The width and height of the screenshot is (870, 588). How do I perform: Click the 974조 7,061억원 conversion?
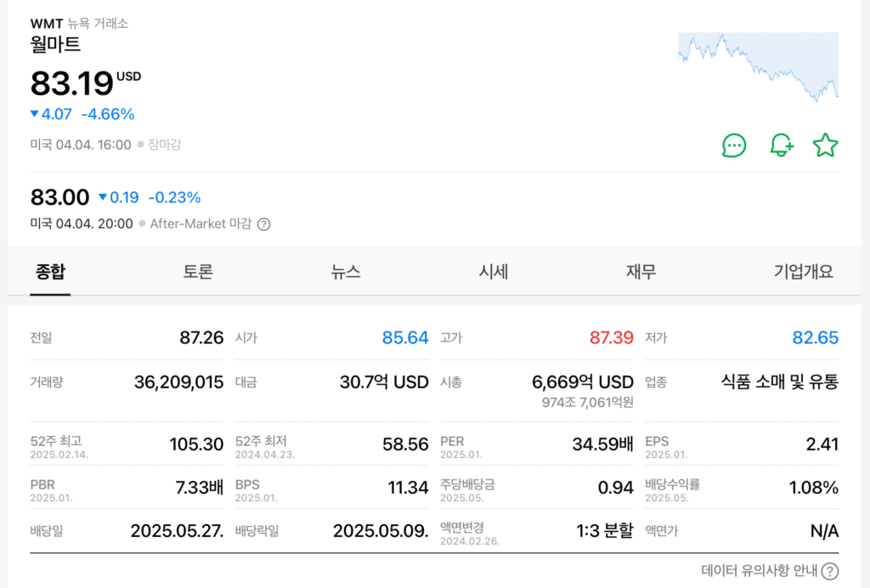pos(588,402)
